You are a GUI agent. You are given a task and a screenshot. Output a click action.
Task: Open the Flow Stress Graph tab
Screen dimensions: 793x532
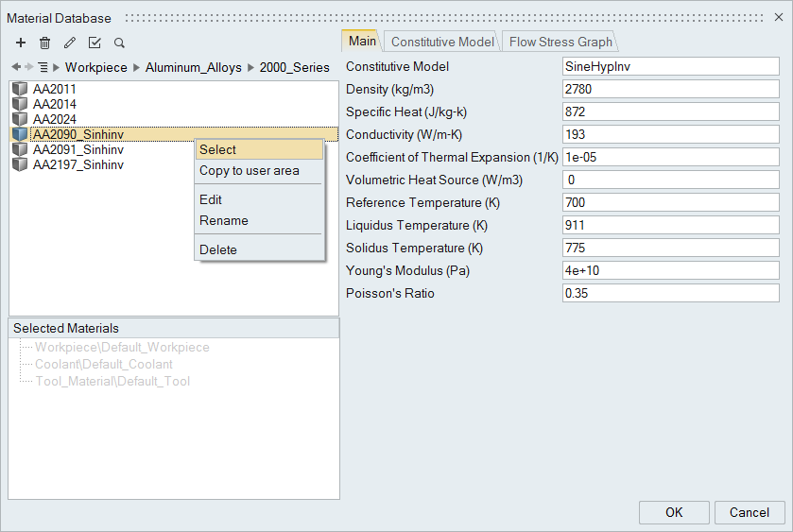click(560, 42)
